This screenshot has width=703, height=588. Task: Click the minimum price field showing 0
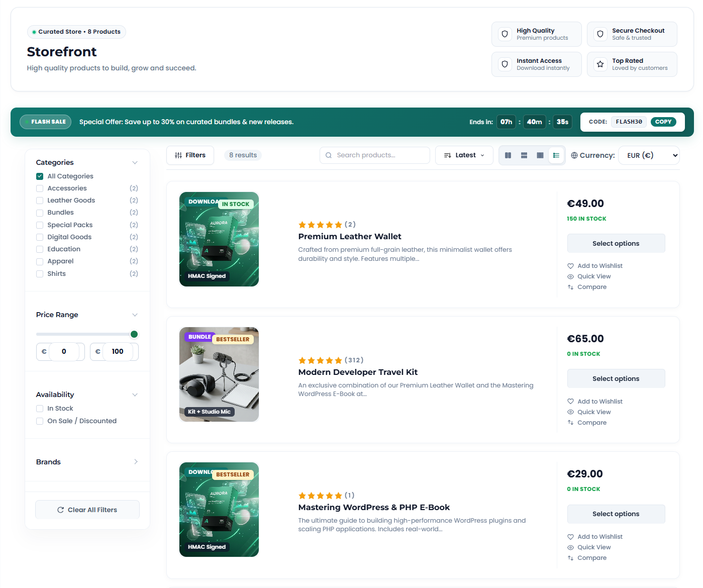tap(64, 351)
